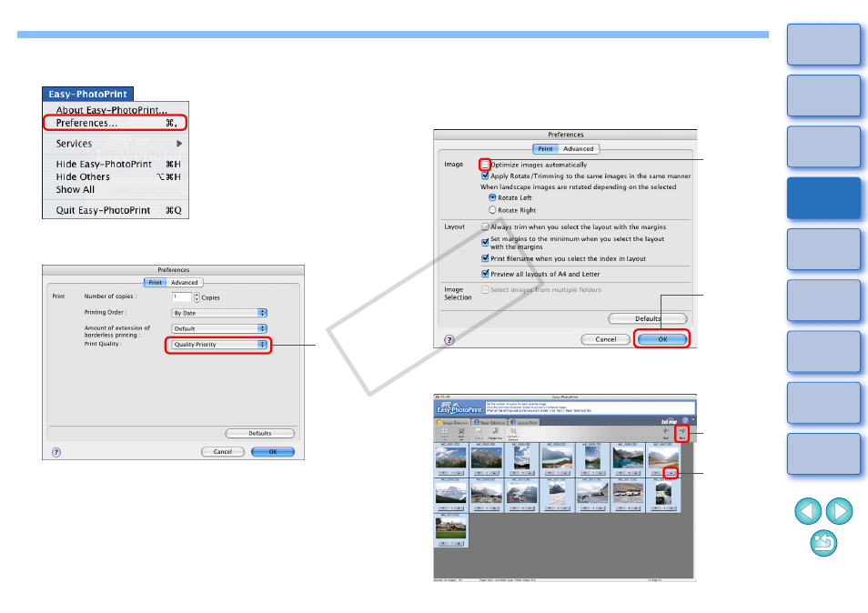Open help in the Print Quality preferences dialog
868x613 pixels.
coord(56,451)
